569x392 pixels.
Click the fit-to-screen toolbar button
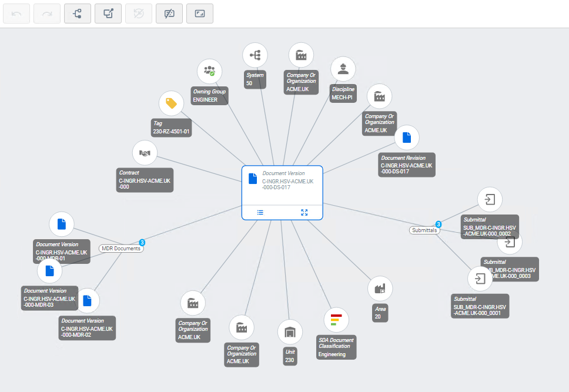200,14
